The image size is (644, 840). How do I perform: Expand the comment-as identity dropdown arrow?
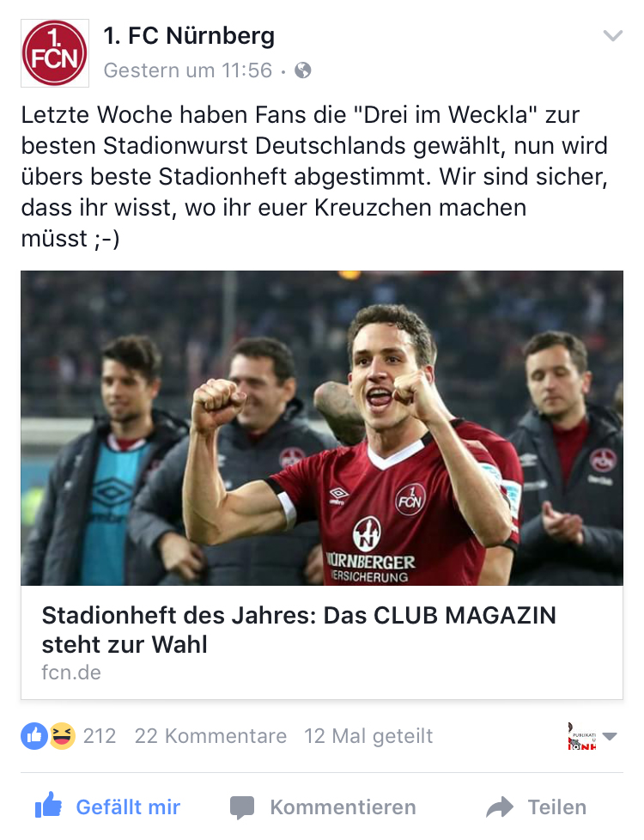(610, 736)
